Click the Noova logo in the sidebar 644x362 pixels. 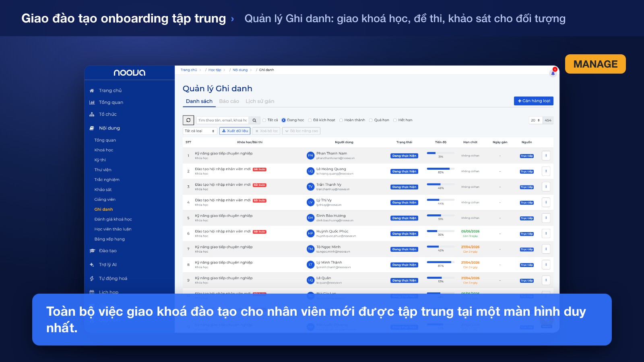click(130, 73)
